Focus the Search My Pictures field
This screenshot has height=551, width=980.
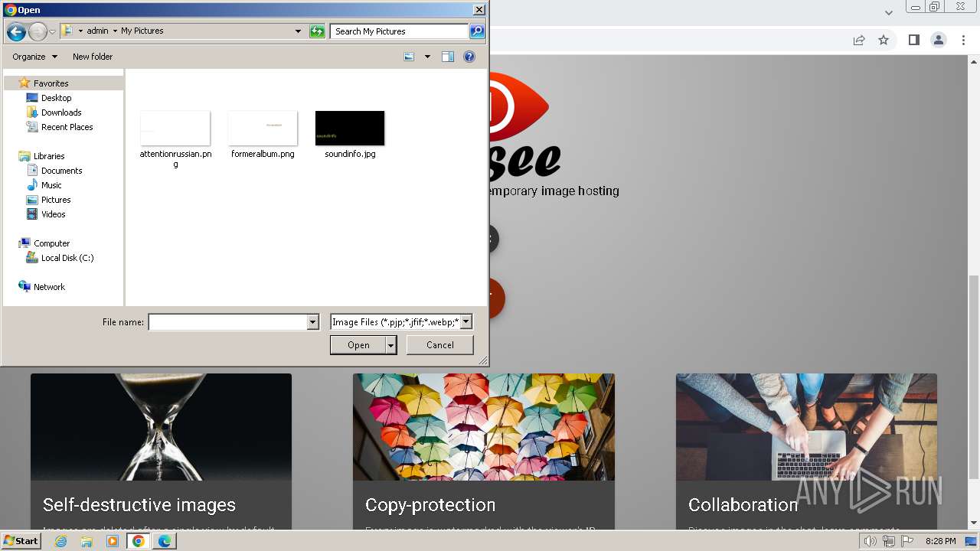(400, 31)
